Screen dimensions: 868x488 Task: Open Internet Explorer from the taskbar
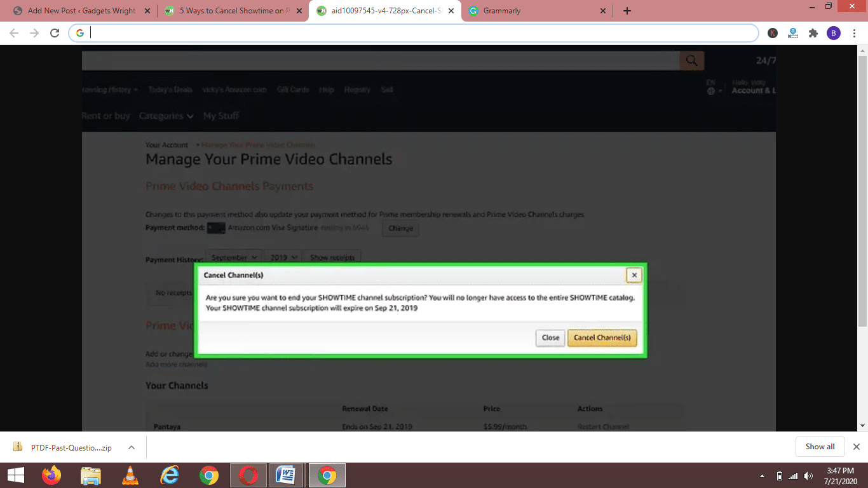(x=170, y=475)
